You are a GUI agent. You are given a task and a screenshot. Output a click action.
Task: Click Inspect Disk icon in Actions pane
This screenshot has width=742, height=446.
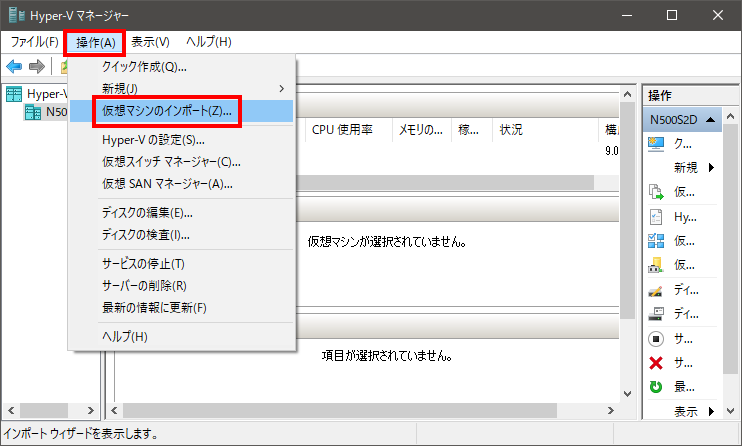tap(656, 314)
